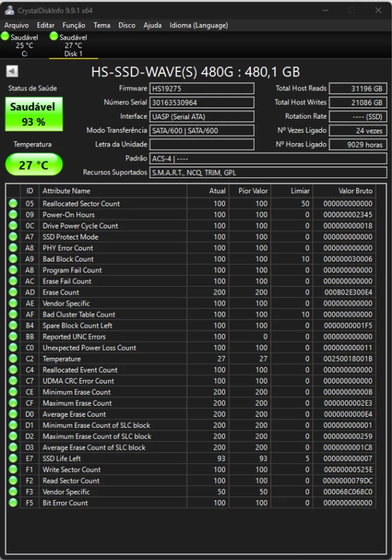Image resolution: width=392 pixels, height=560 pixels.
Task: Click status dot of Write Sector Count row
Action: [13, 469]
